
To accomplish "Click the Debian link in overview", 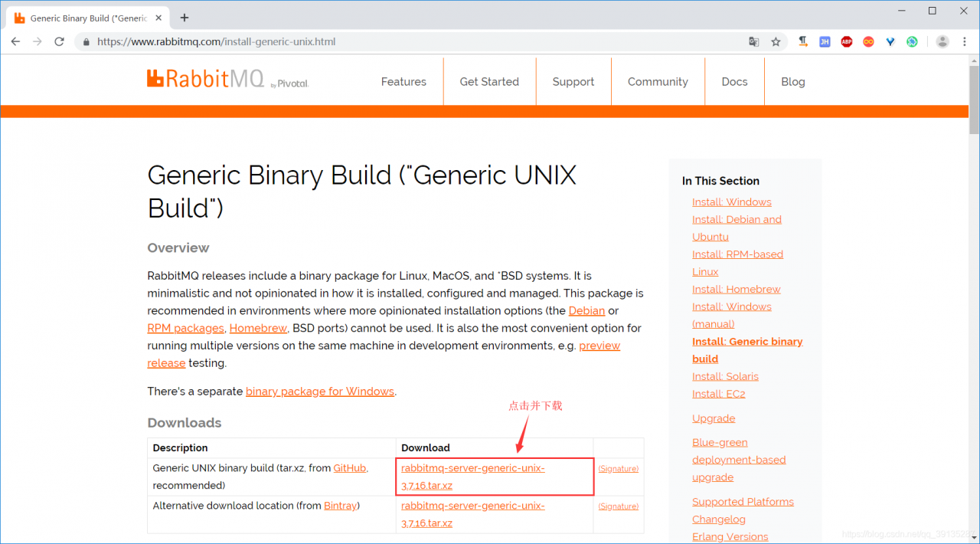I will tap(586, 310).
